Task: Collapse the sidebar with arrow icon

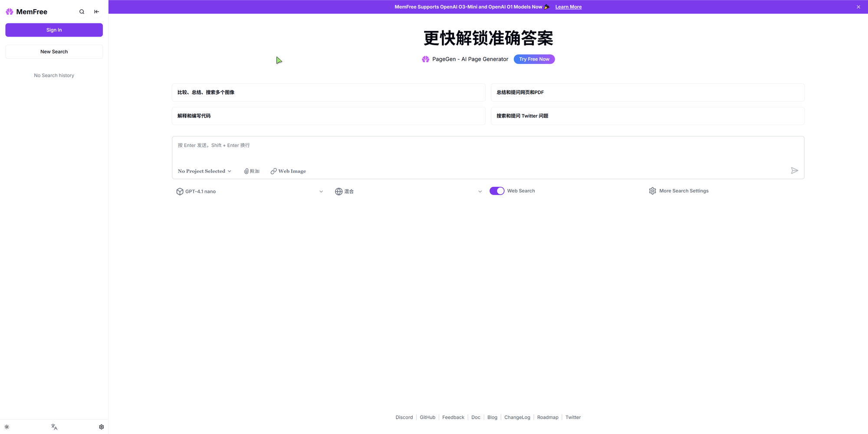Action: [x=97, y=12]
